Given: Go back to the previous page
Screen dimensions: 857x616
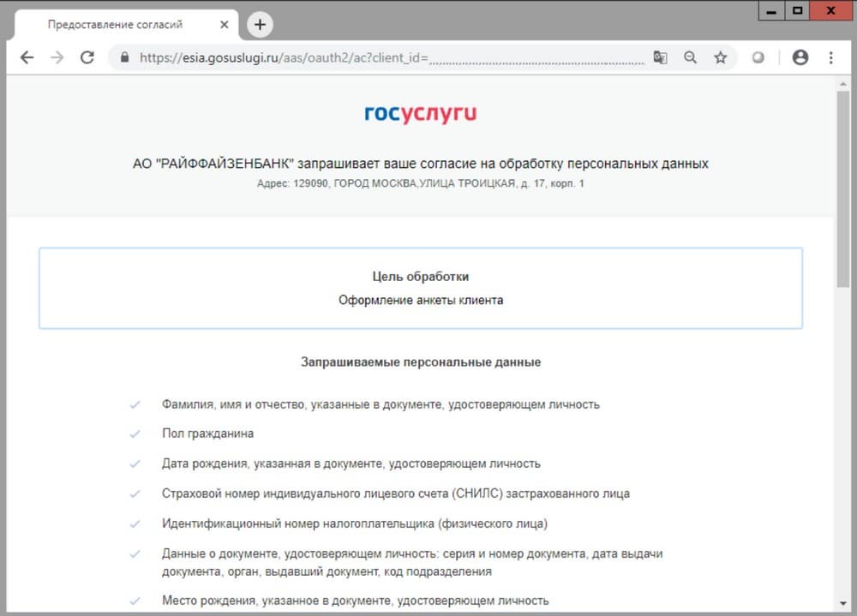Looking at the screenshot, I should [27, 57].
